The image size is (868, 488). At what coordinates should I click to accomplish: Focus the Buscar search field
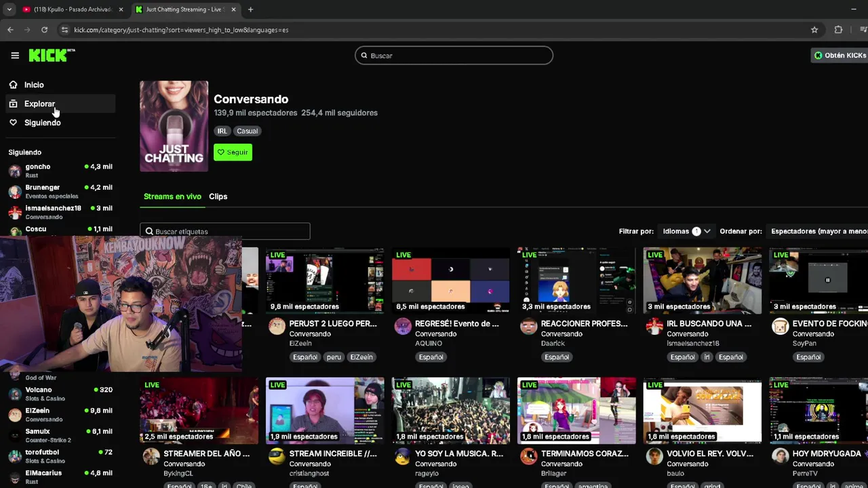tap(454, 56)
